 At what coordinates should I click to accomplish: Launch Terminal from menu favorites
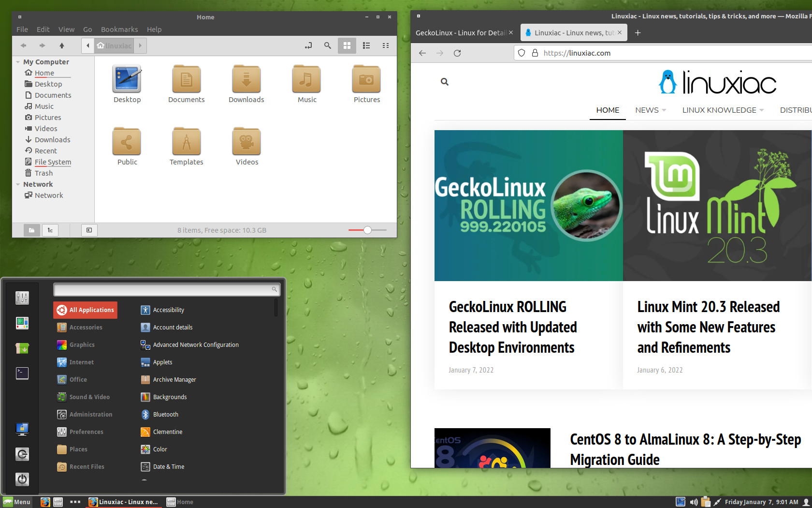click(x=22, y=373)
